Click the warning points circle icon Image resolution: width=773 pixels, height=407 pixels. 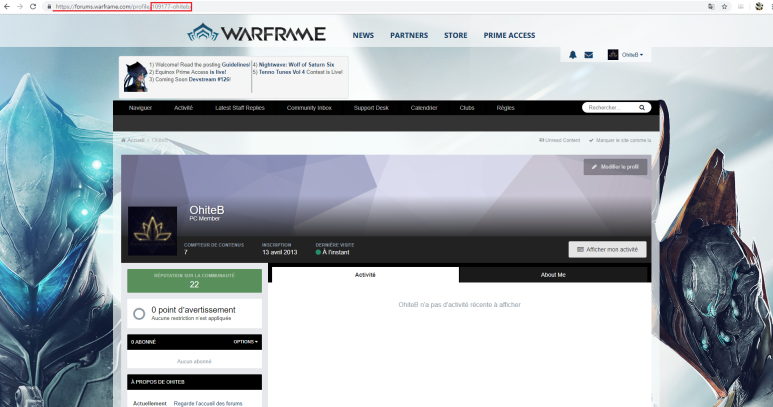click(x=139, y=313)
